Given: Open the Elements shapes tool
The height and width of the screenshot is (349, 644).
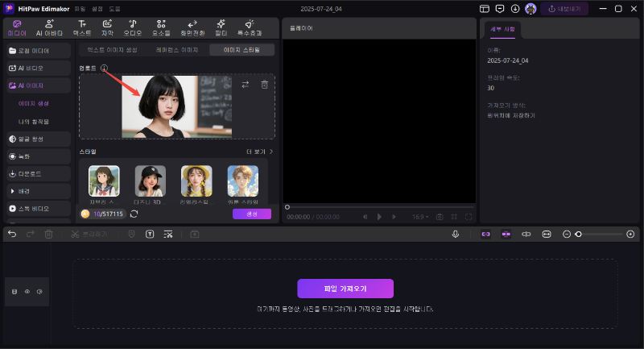Looking at the screenshot, I should pos(161,28).
